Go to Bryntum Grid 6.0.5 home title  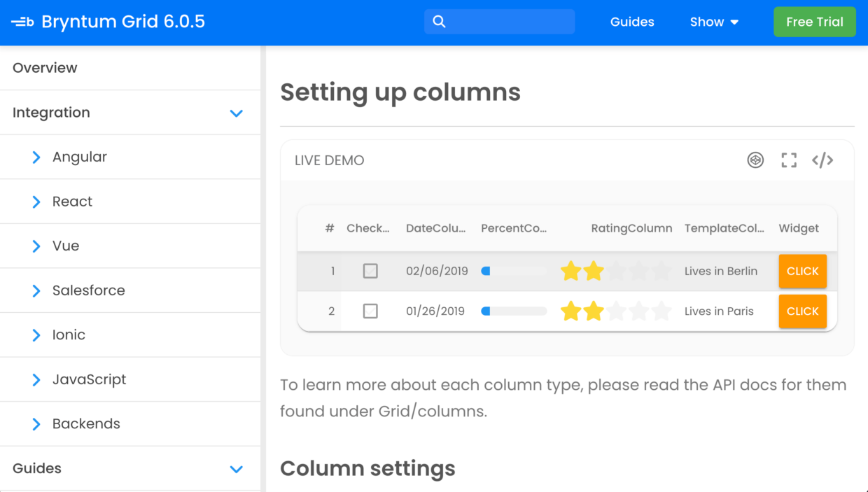[123, 22]
